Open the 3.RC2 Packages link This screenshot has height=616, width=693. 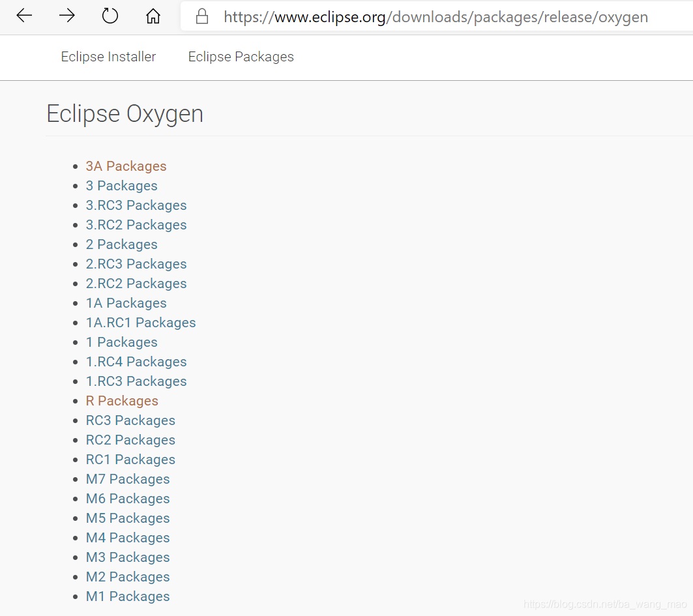click(136, 225)
